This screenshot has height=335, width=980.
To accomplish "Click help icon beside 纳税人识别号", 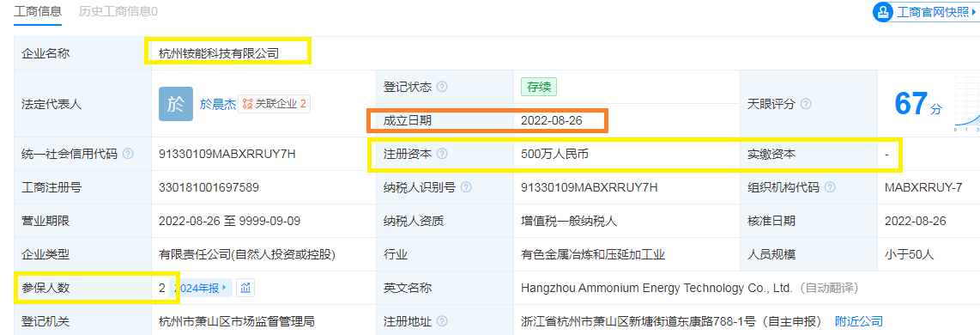I will [x=466, y=187].
